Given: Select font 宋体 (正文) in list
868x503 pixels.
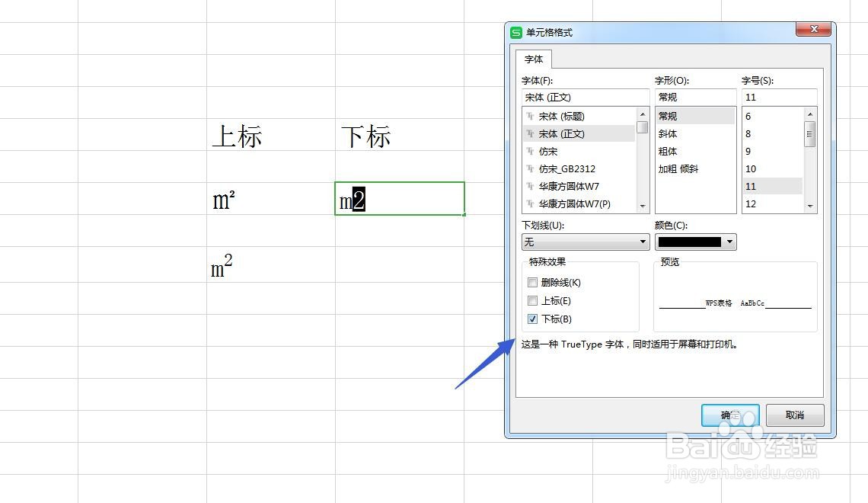Looking at the screenshot, I should [x=579, y=134].
